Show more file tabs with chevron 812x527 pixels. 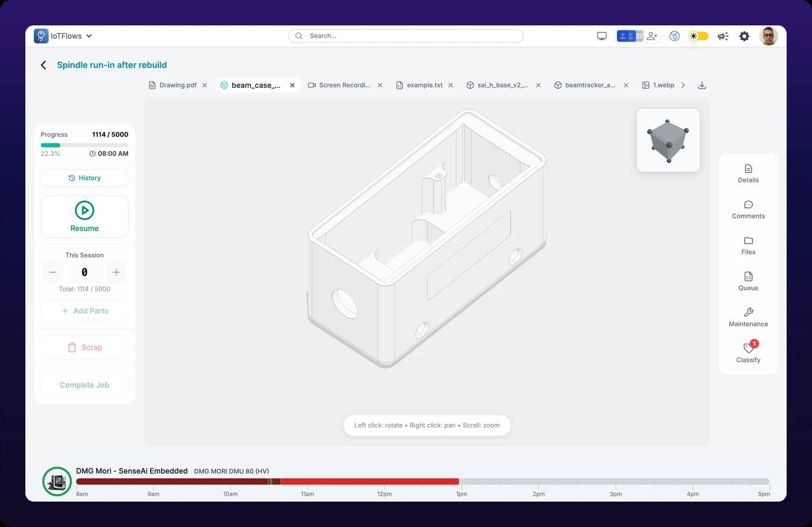point(683,85)
